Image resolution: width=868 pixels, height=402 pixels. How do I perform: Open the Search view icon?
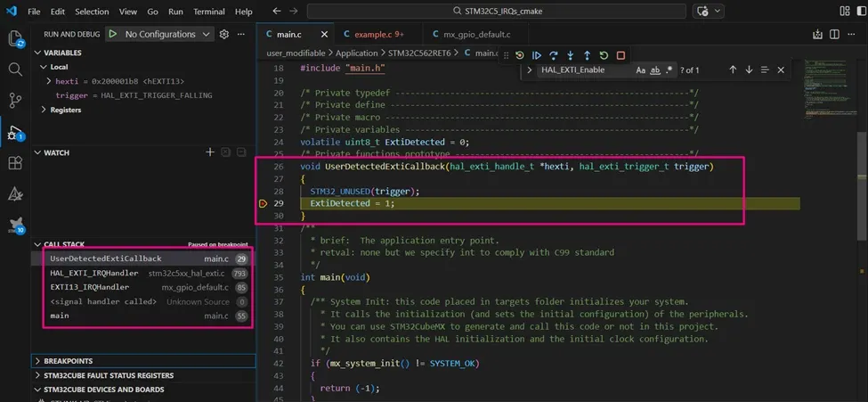pyautogui.click(x=15, y=70)
